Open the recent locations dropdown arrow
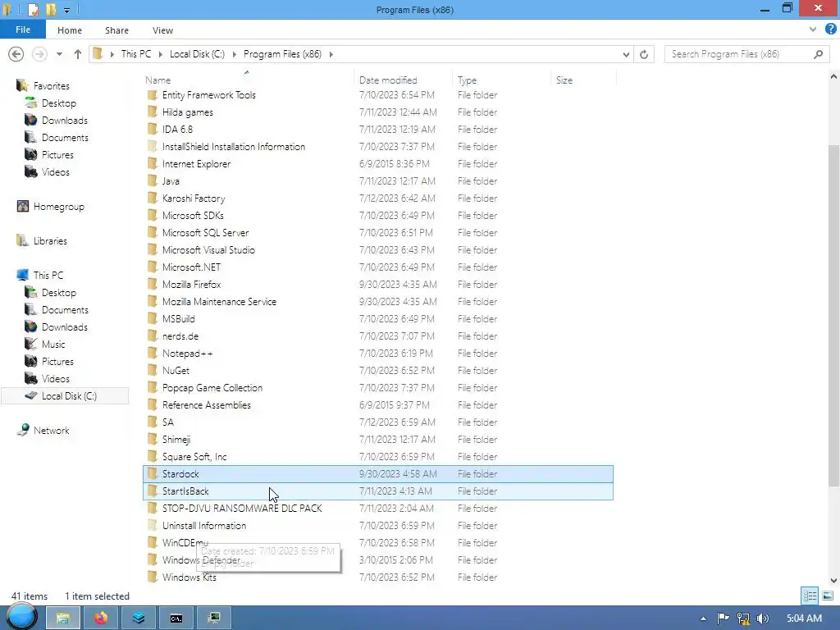 tap(59, 54)
